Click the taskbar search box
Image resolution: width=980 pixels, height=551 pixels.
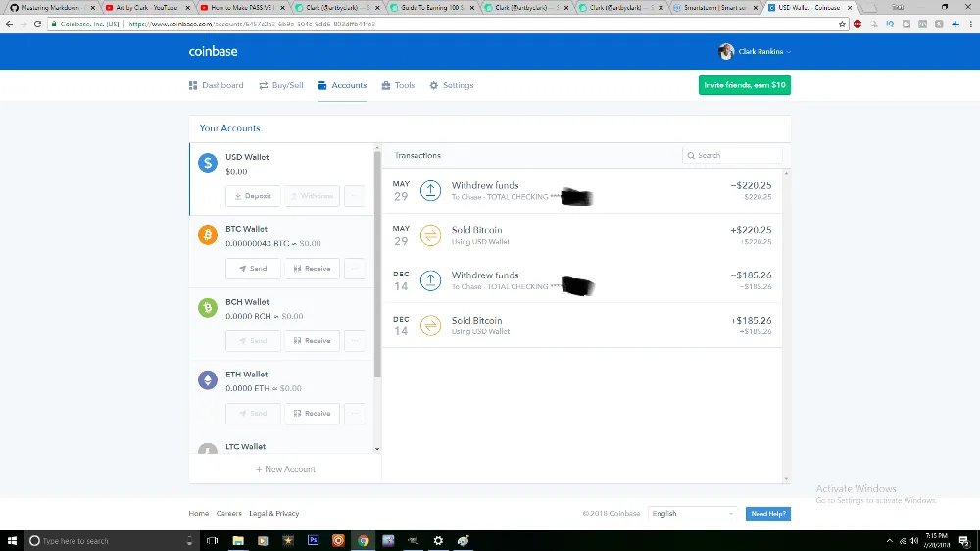[112, 541]
